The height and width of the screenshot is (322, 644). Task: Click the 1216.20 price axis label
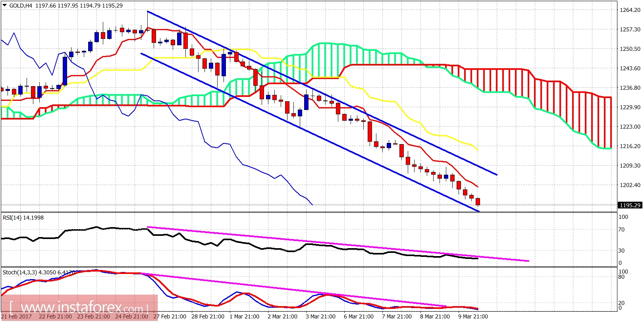coord(630,146)
